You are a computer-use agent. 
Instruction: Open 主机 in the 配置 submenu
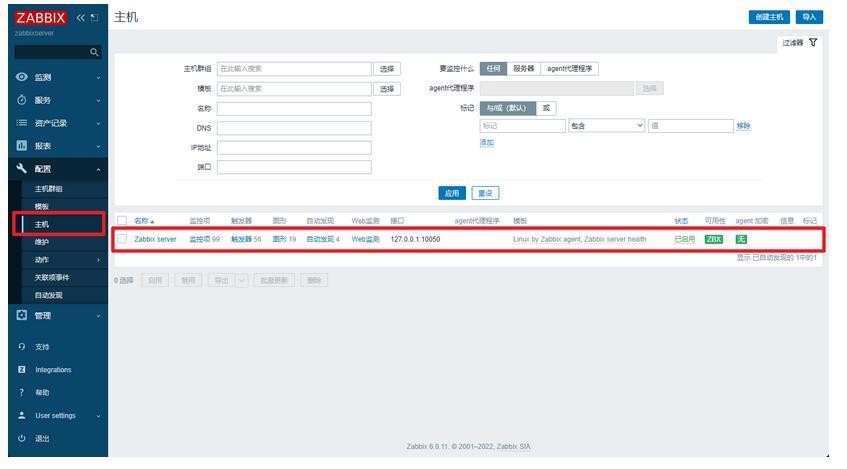[x=42, y=224]
